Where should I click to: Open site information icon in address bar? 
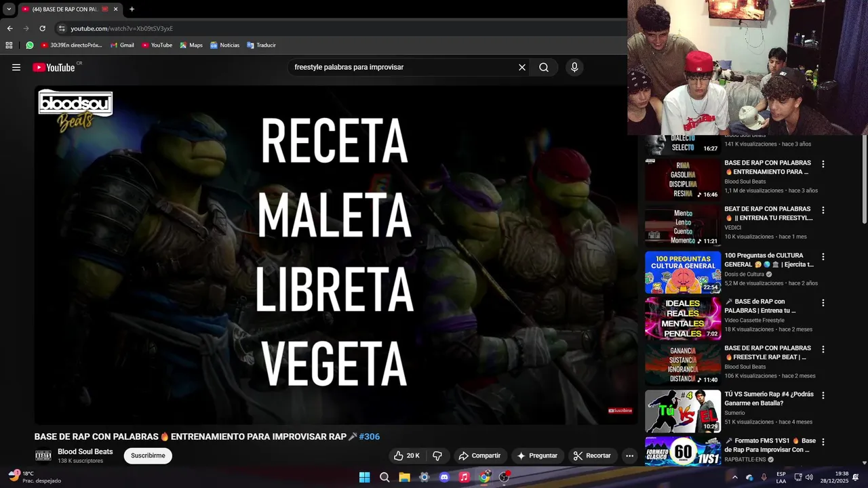pyautogui.click(x=62, y=28)
